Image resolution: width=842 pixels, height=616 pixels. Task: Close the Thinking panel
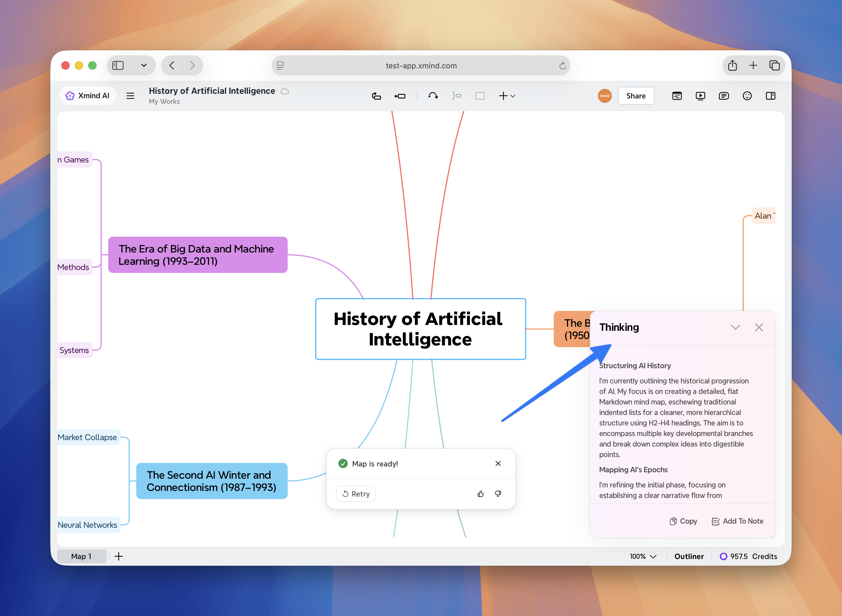click(x=759, y=327)
